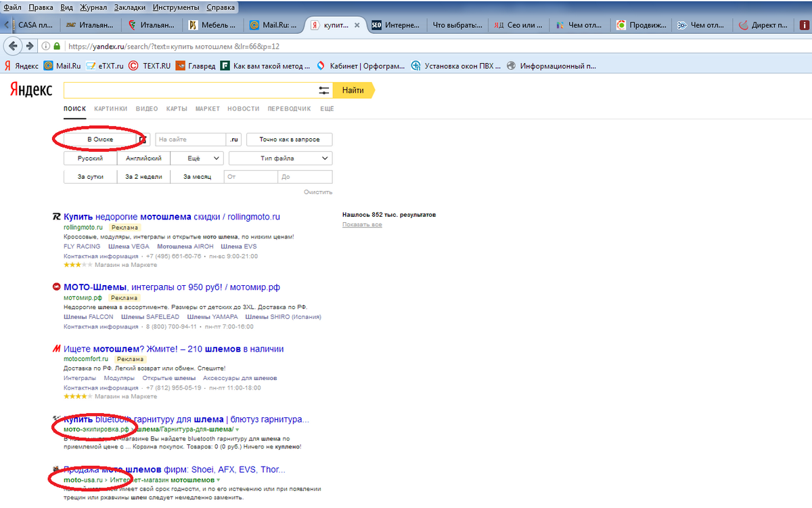Toggle the 'Английский' language filter
Image resolution: width=812 pixels, height=508 pixels.
click(x=143, y=158)
